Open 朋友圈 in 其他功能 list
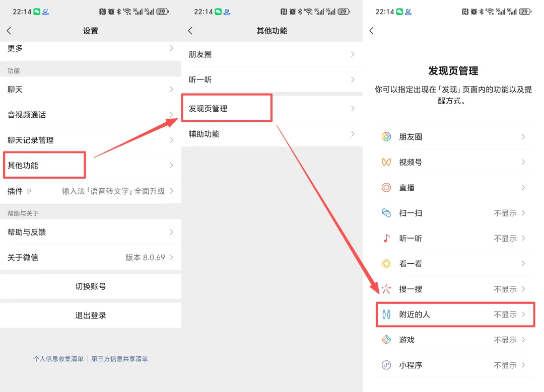Viewport: 544px width, 392px height. tap(272, 54)
